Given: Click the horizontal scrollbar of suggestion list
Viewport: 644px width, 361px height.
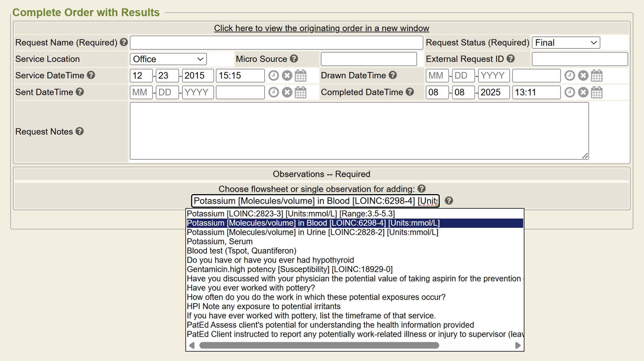Looking at the screenshot, I should [319, 345].
